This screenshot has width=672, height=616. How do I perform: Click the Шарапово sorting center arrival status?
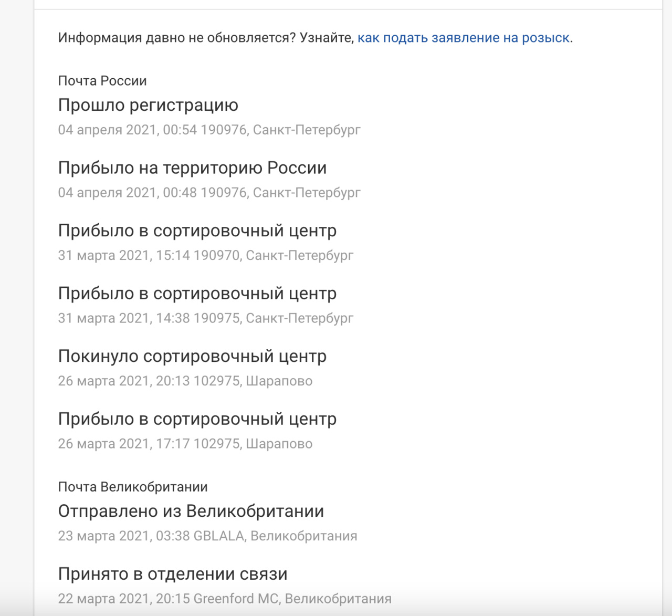[197, 419]
